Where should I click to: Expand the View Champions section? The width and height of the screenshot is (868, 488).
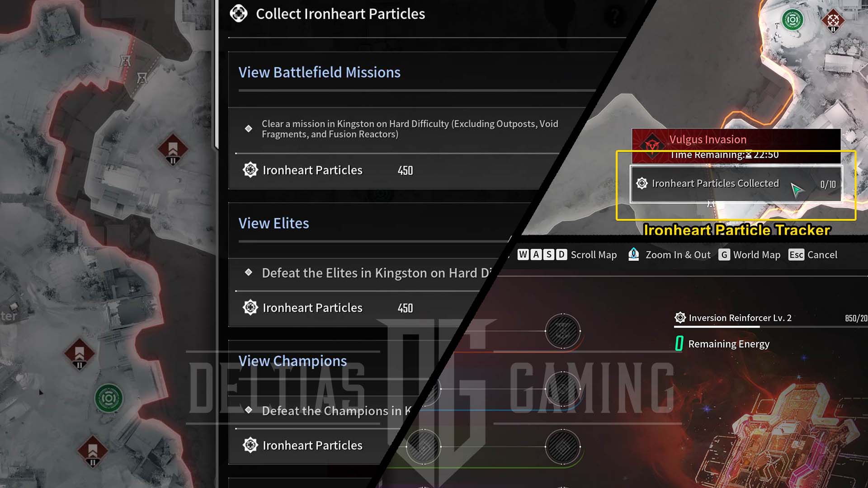tap(292, 361)
